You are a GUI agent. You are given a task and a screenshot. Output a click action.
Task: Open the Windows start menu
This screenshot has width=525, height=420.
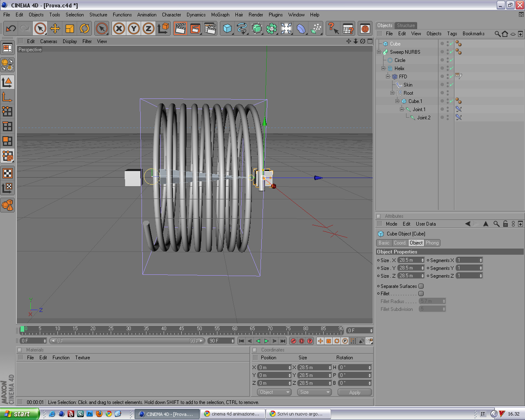[19, 414]
